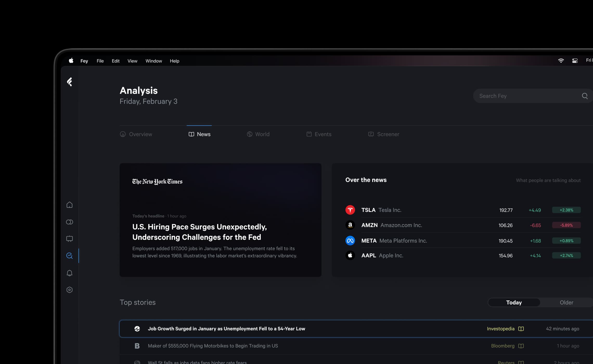The height and width of the screenshot is (364, 593).
Task: Open settings hexagon icon in the sidebar
Action: (x=69, y=290)
